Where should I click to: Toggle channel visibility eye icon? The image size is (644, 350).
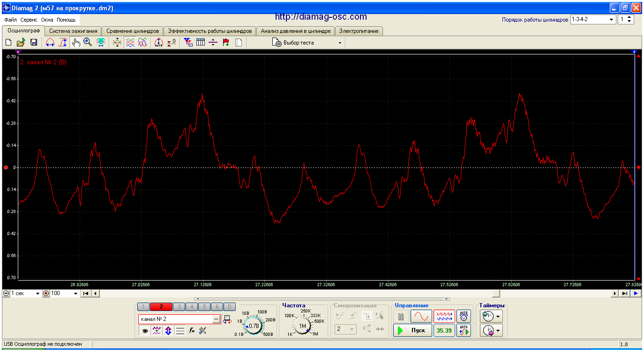coord(145,330)
